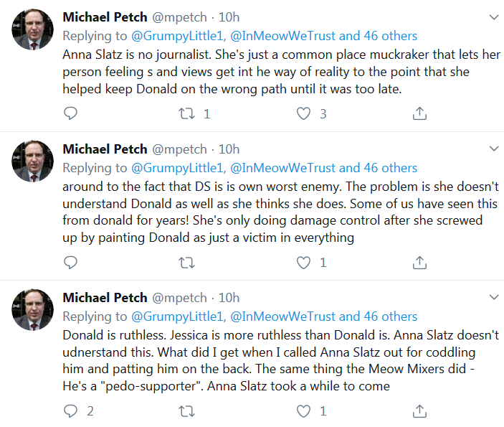504x427 pixels.
Task: Share the second tweet about damage control
Action: point(419,262)
